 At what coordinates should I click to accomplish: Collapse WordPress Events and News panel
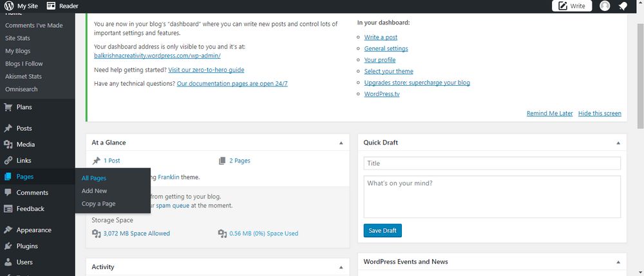click(x=618, y=262)
